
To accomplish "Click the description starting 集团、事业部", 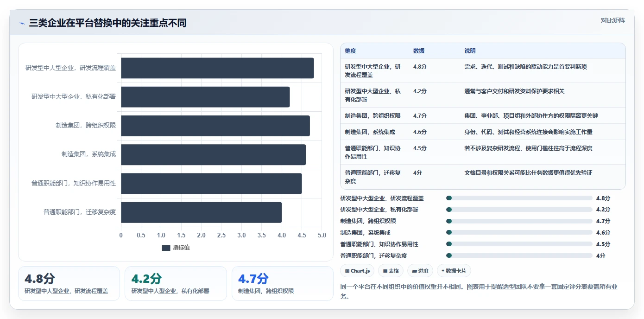I will coord(531,116).
